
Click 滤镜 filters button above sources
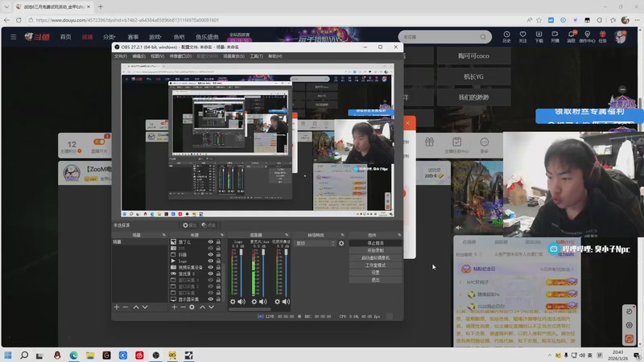click(x=208, y=225)
